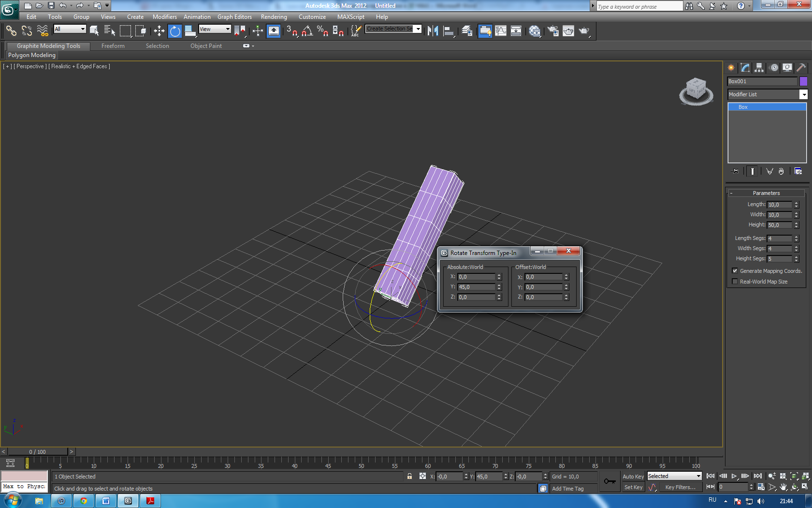Viewport: 812px width, 508px height.
Task: Increase the Height Segs spinner
Action: (x=797, y=257)
